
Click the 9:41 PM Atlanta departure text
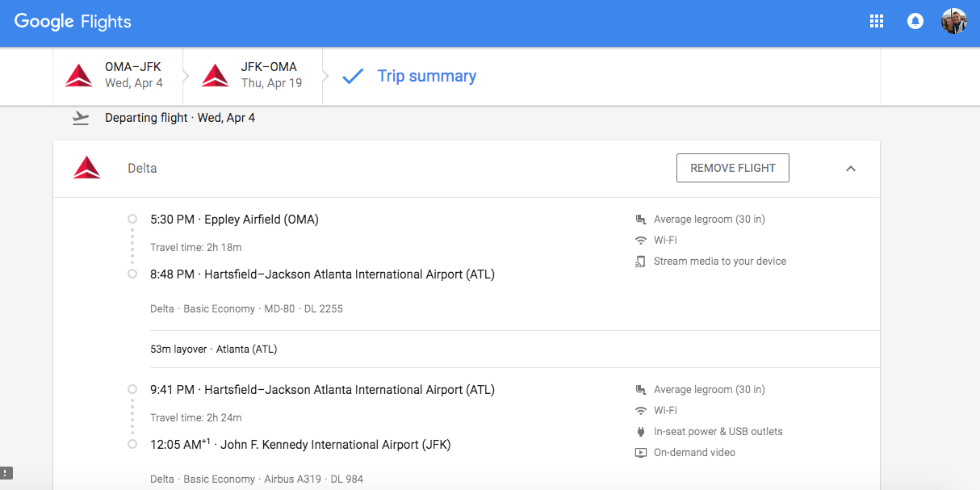click(322, 389)
